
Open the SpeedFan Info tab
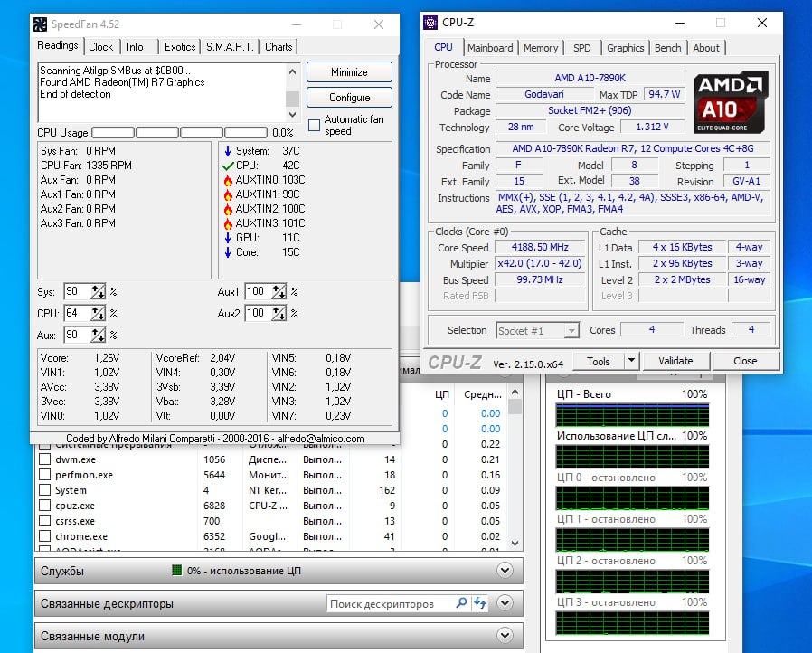click(135, 47)
